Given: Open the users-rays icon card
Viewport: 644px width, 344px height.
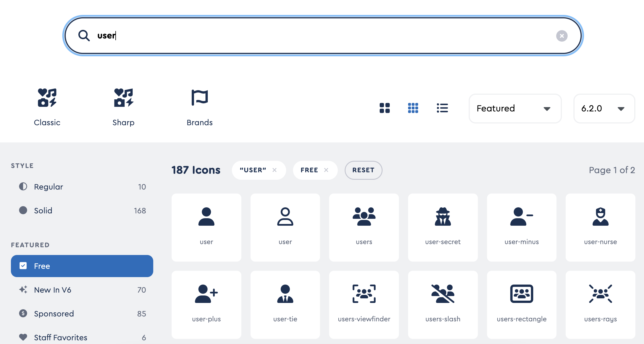Looking at the screenshot, I should click(x=600, y=305).
